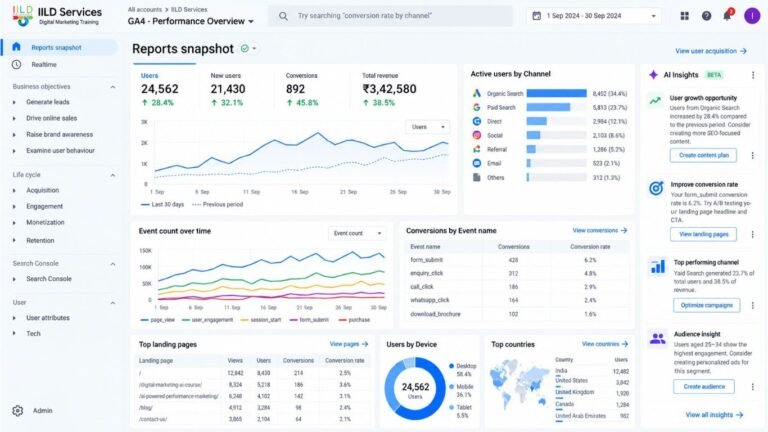Open AI Insights panel three-dot menu
Viewport: 768px width, 432px height.
(x=753, y=75)
